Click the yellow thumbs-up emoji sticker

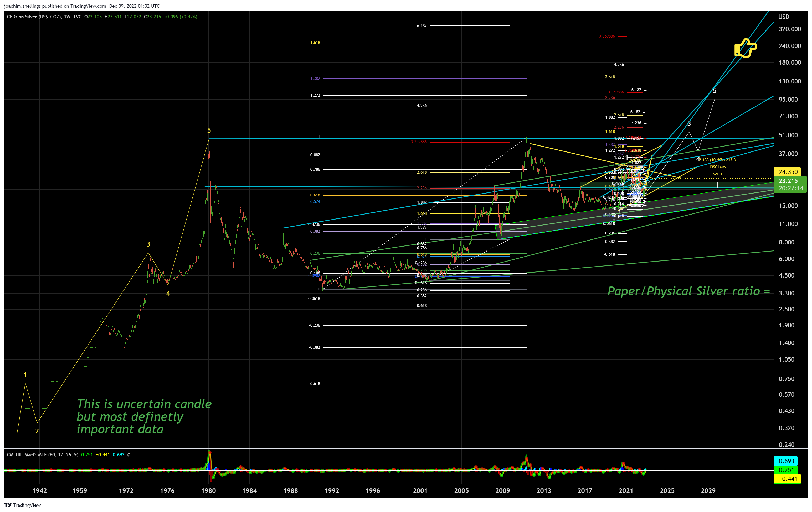tap(746, 48)
